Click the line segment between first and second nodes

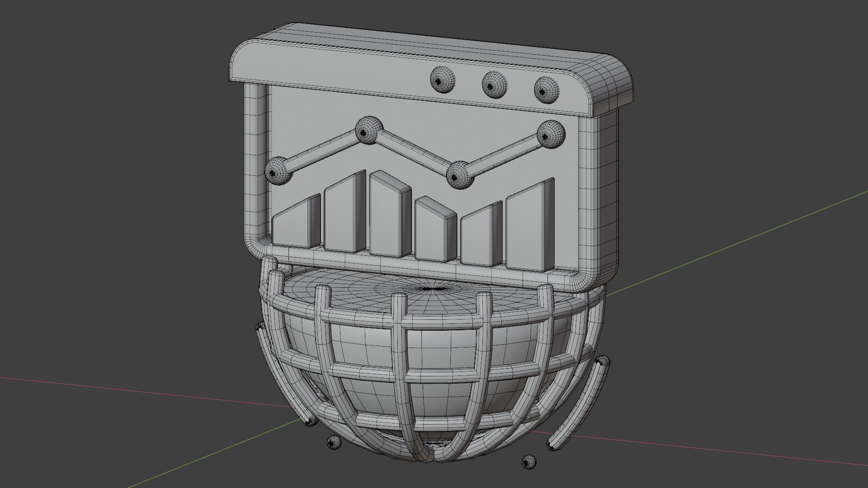pos(322,151)
